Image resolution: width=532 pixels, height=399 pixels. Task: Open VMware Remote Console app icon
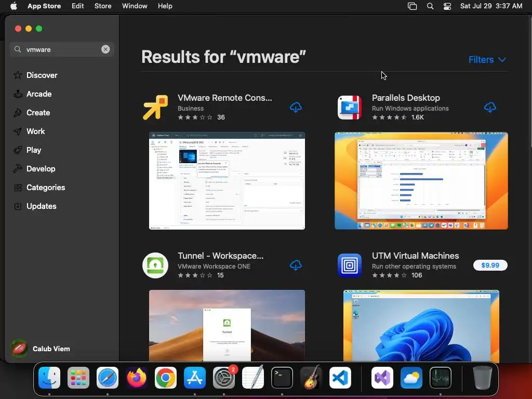click(155, 108)
